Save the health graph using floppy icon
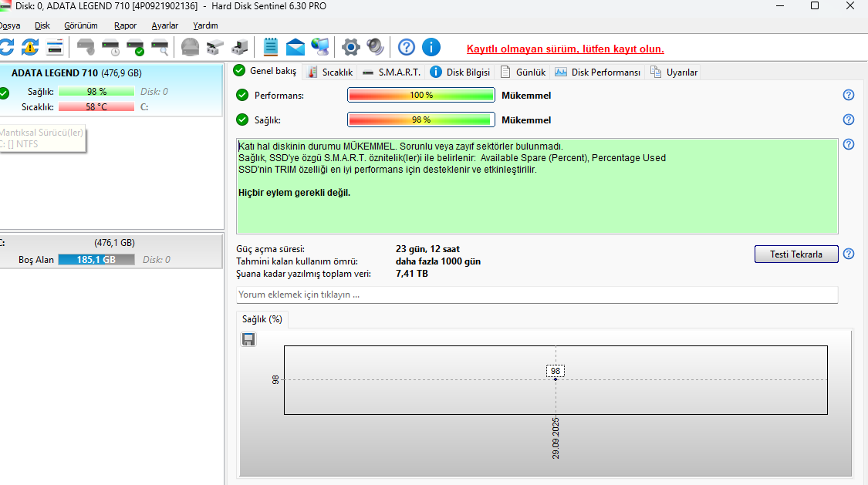 [248, 339]
